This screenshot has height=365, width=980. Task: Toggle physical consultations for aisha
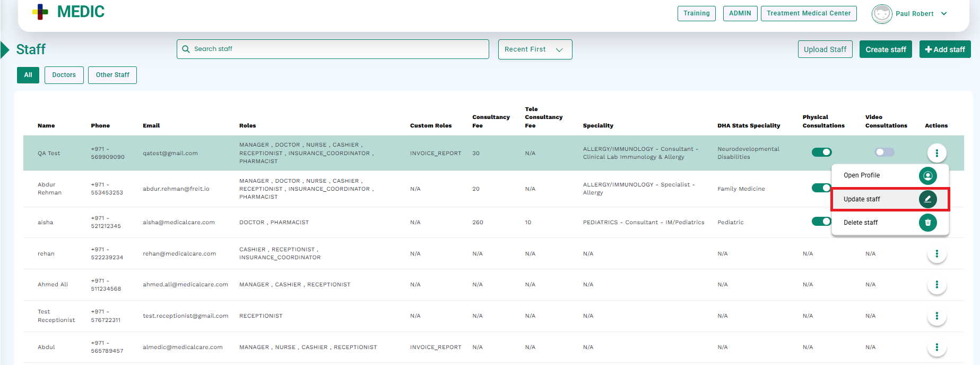821,222
